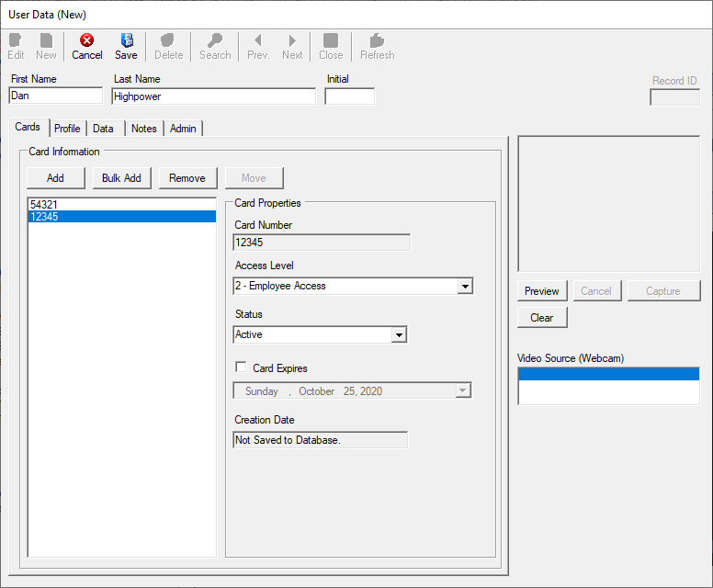Switch to the Profile tab

click(x=67, y=129)
